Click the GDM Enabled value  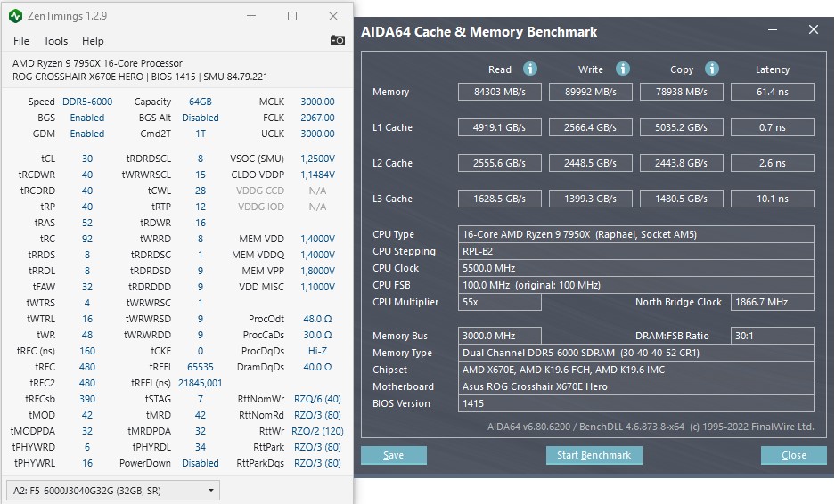click(x=87, y=134)
